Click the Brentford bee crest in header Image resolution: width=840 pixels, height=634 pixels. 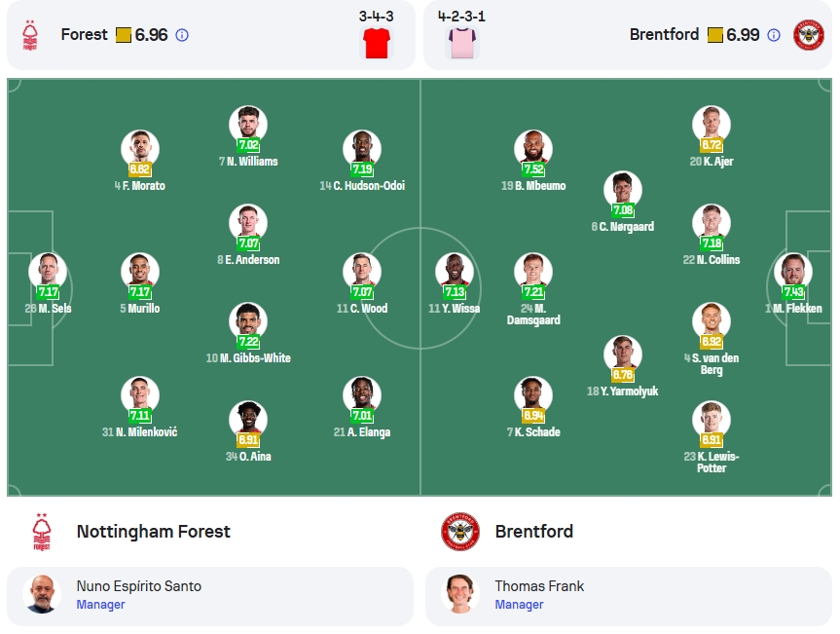pos(808,35)
